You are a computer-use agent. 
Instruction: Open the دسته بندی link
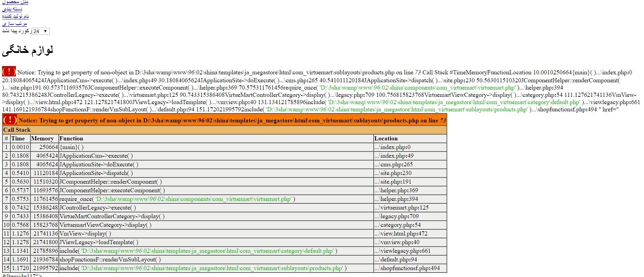point(12,9)
